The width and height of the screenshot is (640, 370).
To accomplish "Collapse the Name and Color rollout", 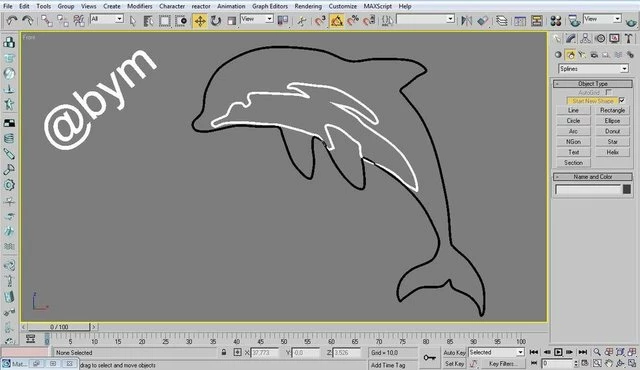I will pyautogui.click(x=593, y=177).
